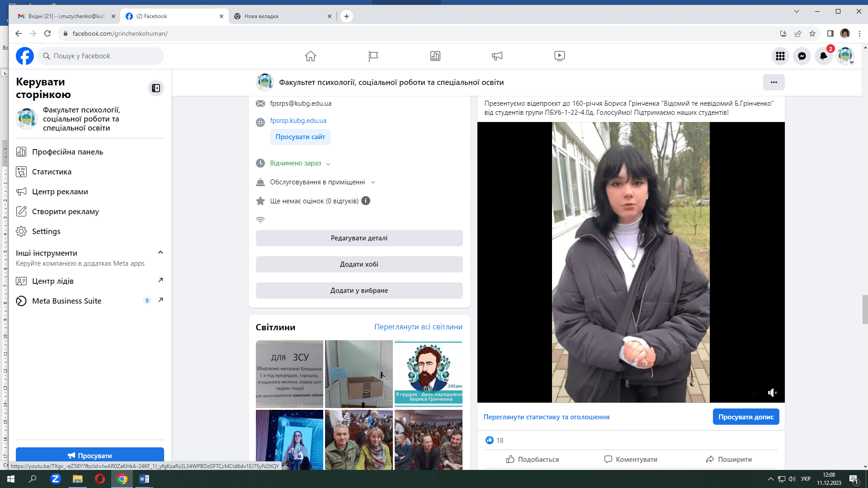The height and width of the screenshot is (488, 868).
Task: Open Переглянути всі світлини link
Action: [x=418, y=327]
